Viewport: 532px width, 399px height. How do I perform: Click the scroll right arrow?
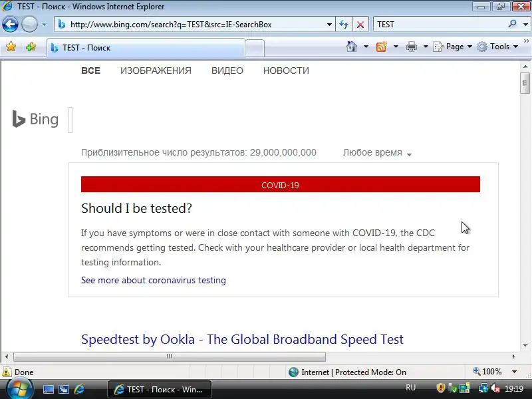(513, 356)
